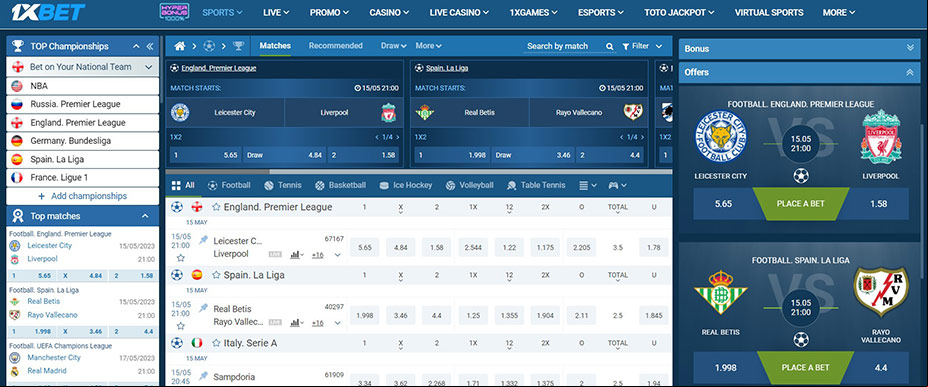Collapse the sidebar with the double-arrow icon
Viewport: 928px width, 387px height.
click(x=150, y=46)
